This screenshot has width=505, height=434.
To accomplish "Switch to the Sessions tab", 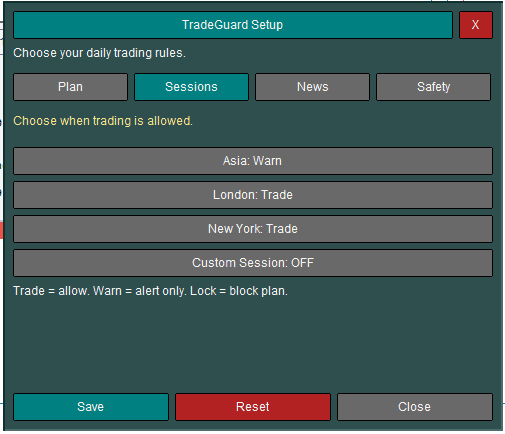I will (x=191, y=87).
